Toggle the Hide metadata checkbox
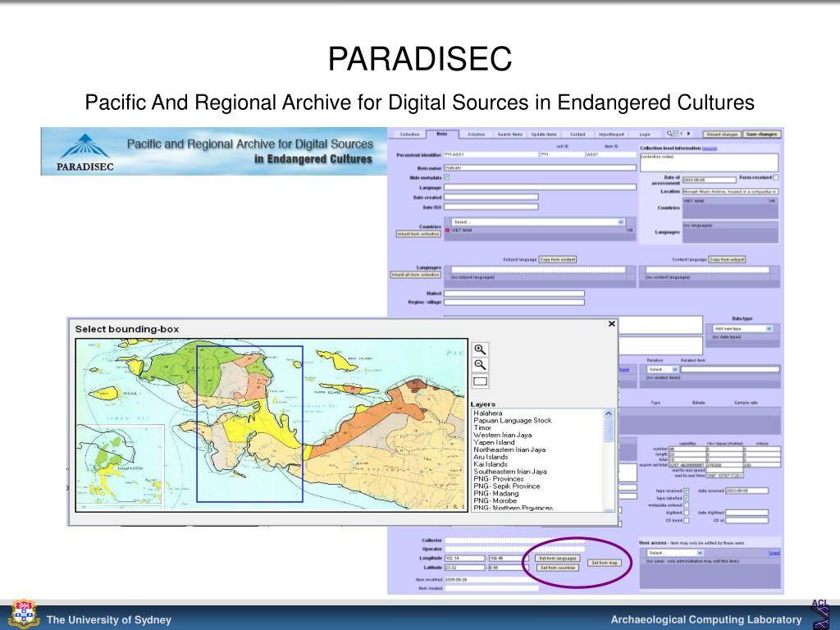Image resolution: width=840 pixels, height=630 pixels. pyautogui.click(x=447, y=177)
